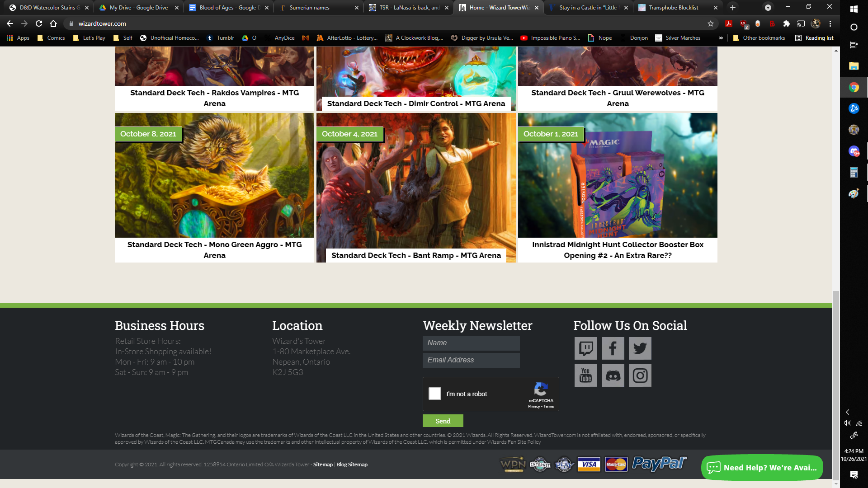Click the Visa card logo
This screenshot has width=868, height=488.
pyautogui.click(x=589, y=464)
